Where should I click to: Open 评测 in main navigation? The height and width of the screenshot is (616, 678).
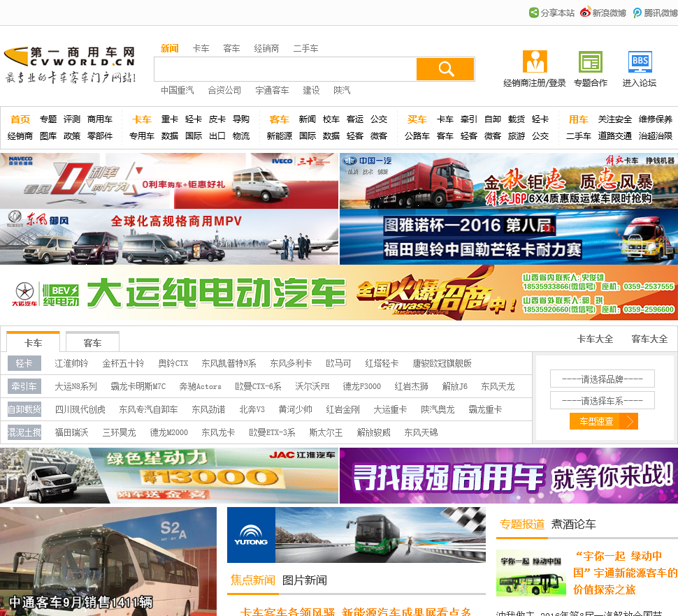point(72,119)
